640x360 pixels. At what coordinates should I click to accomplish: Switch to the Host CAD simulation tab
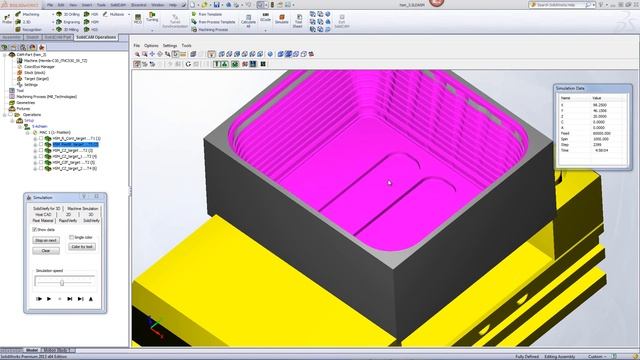(x=43, y=215)
